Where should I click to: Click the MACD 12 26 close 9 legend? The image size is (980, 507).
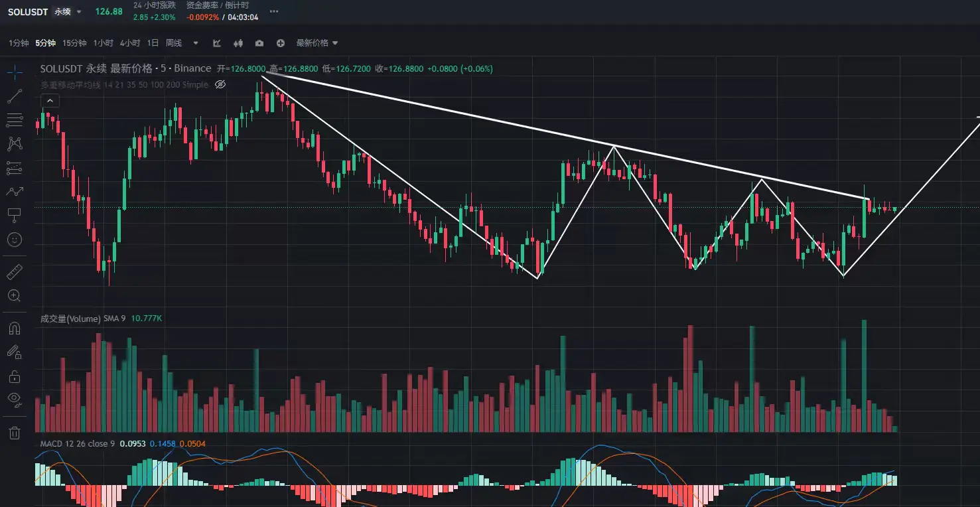[x=78, y=443]
